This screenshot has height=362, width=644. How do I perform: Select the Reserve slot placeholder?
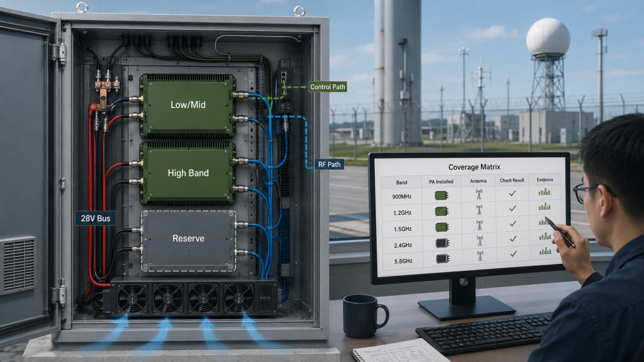click(x=189, y=241)
